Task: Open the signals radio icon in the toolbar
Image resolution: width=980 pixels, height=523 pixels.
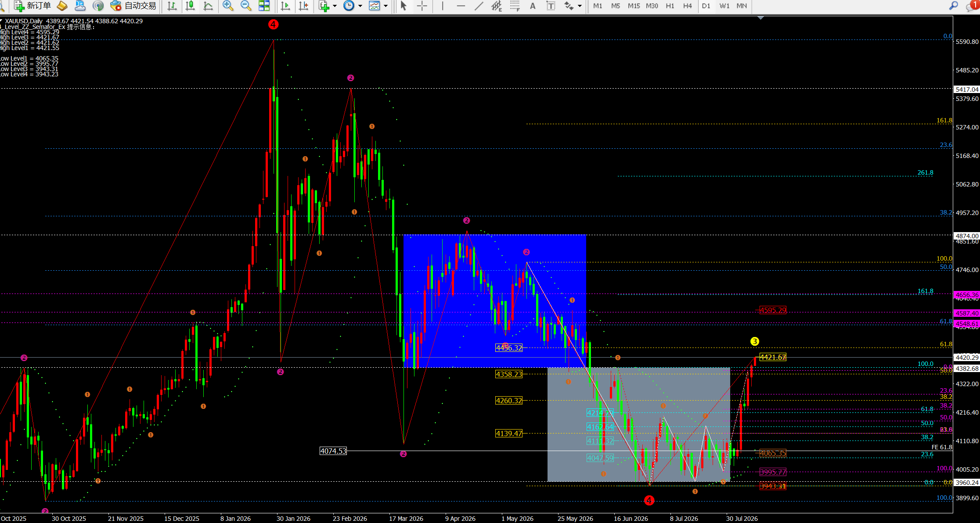Action: tap(98, 6)
